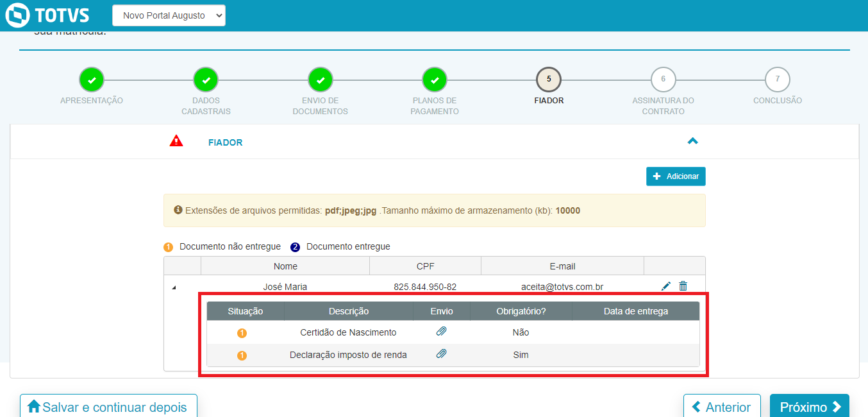Click the Nome column header
The width and height of the screenshot is (868, 417).
point(285,266)
